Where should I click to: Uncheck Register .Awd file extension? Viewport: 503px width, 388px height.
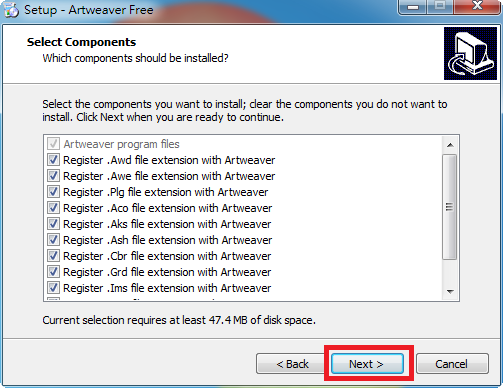point(53,160)
